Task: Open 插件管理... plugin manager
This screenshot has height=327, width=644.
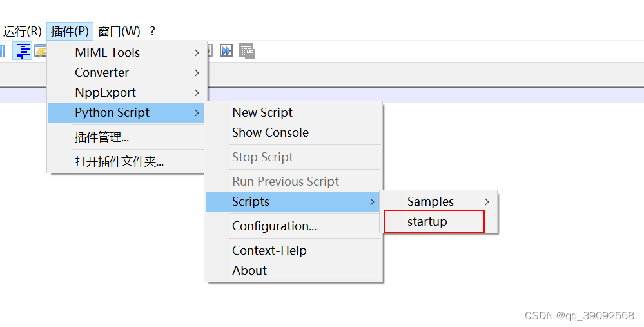Action: click(x=126, y=137)
